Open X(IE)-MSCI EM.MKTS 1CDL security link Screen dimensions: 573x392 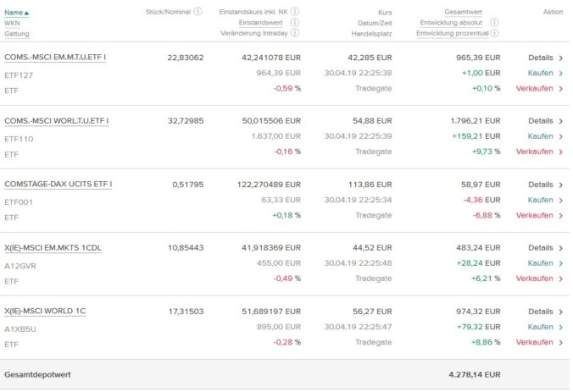pyautogui.click(x=53, y=248)
